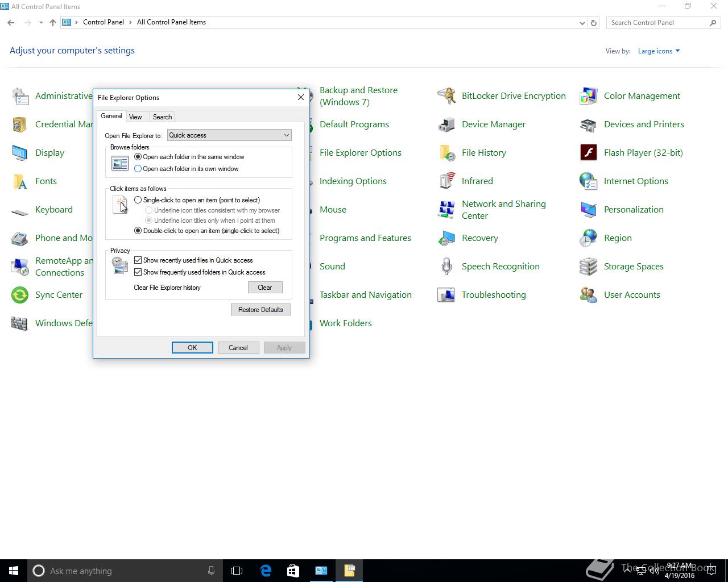Open the Programs and Features link
The image size is (728, 582).
(x=365, y=238)
